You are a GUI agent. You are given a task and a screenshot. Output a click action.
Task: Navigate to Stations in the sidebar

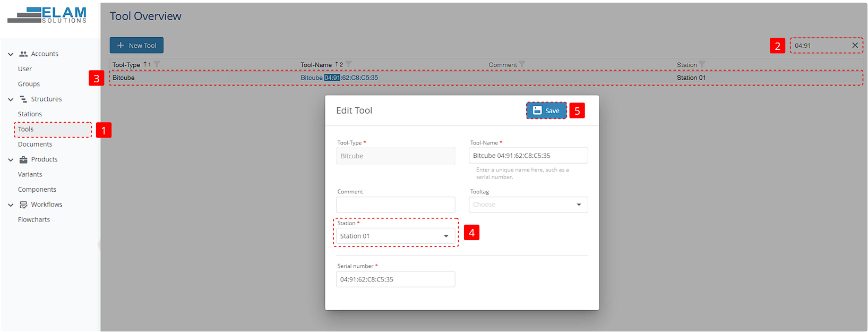coord(30,114)
